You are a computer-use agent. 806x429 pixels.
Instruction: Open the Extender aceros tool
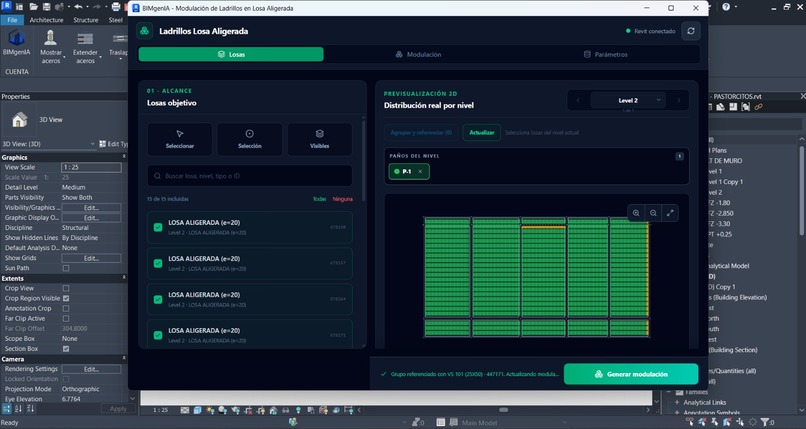(85, 47)
